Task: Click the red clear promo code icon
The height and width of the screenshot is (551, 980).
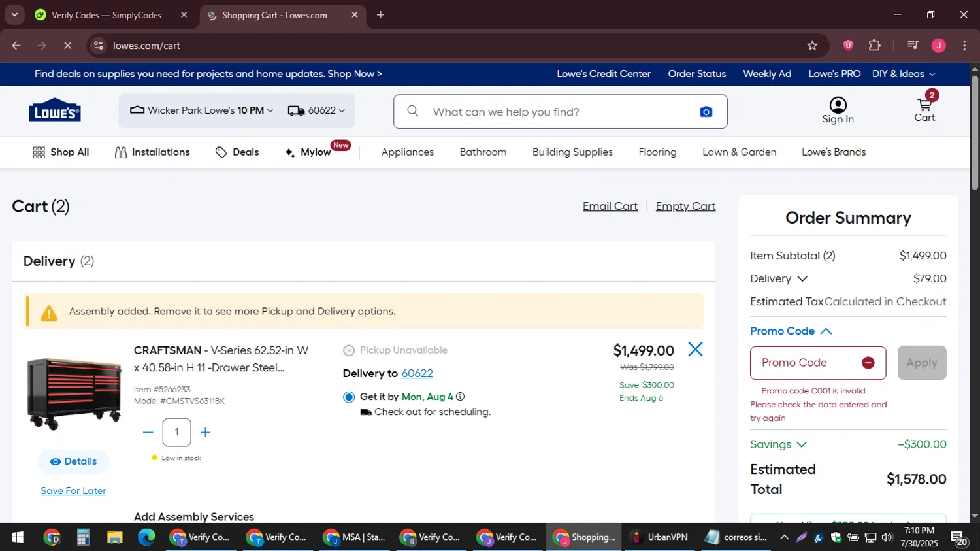Action: click(x=868, y=363)
